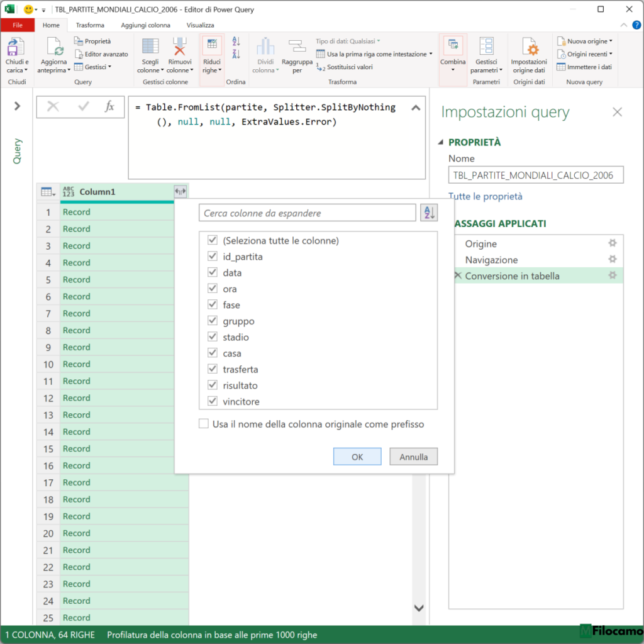Viewport: 644px width, 644px height.
Task: Uncheck the stadio column checkbox
Action: 213,337
